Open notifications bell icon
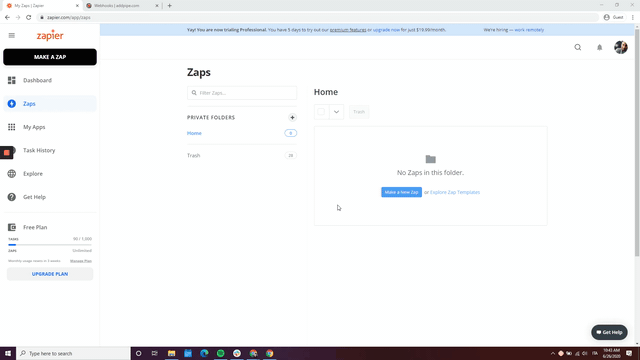The height and width of the screenshot is (360, 640). pos(599,47)
